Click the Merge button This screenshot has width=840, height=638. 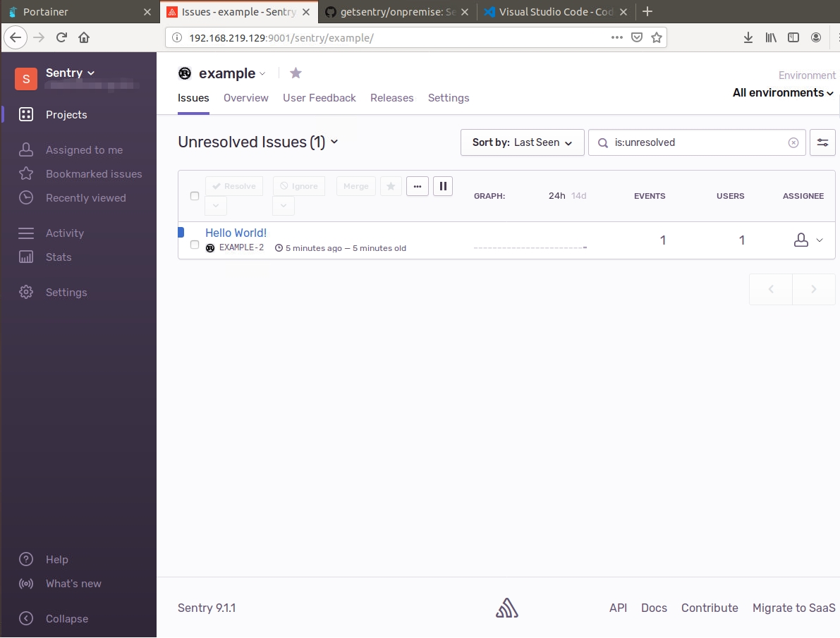(356, 186)
